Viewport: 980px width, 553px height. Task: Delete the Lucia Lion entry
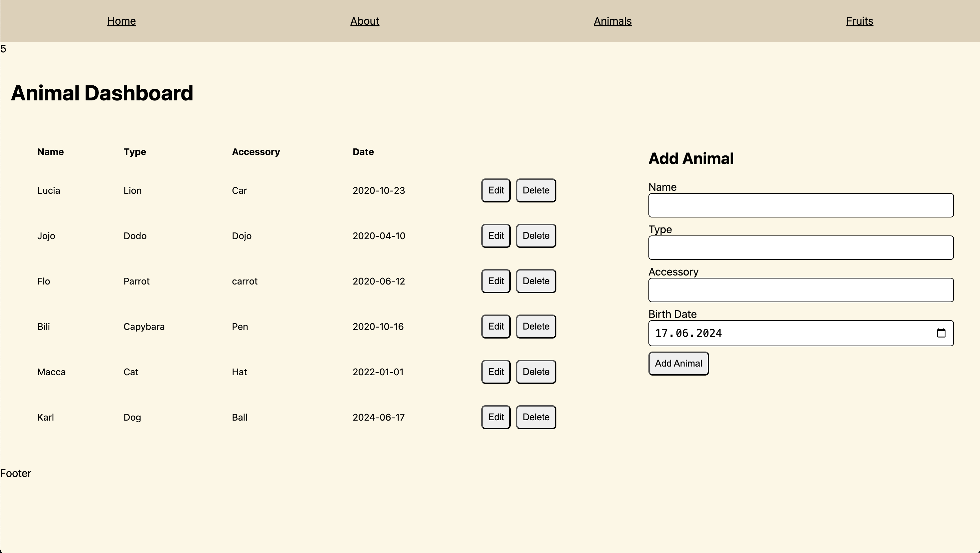(536, 190)
